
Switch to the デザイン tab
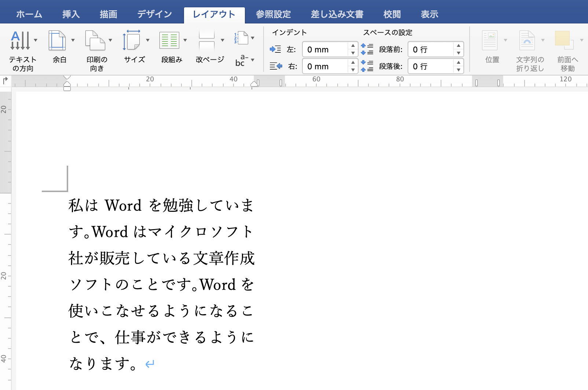point(155,14)
